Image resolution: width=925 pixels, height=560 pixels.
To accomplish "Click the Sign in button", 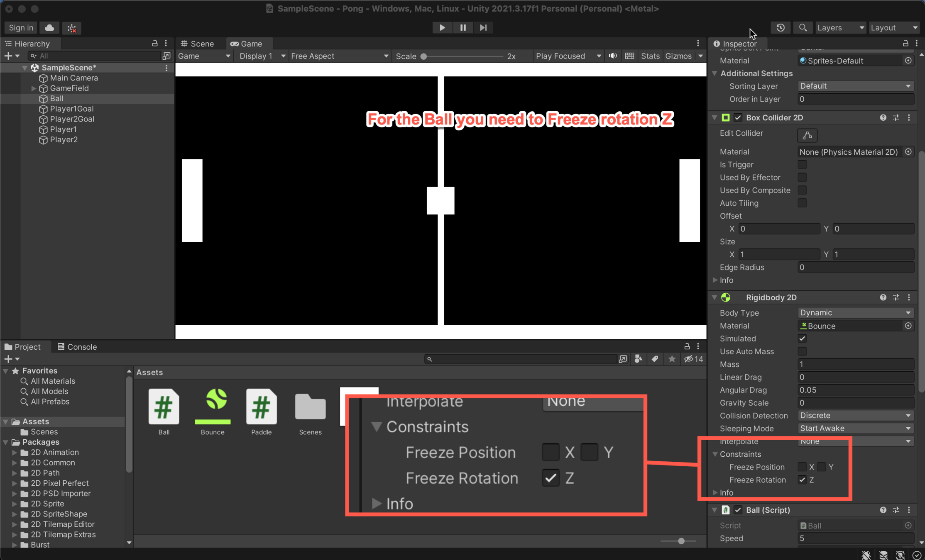I will click(21, 28).
